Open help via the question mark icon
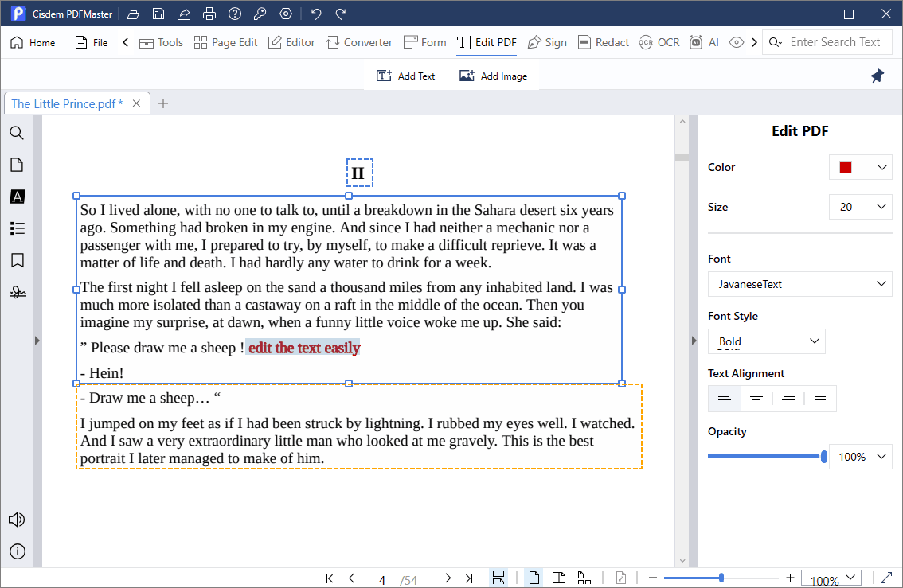Viewport: 903px width, 588px height. coord(234,14)
